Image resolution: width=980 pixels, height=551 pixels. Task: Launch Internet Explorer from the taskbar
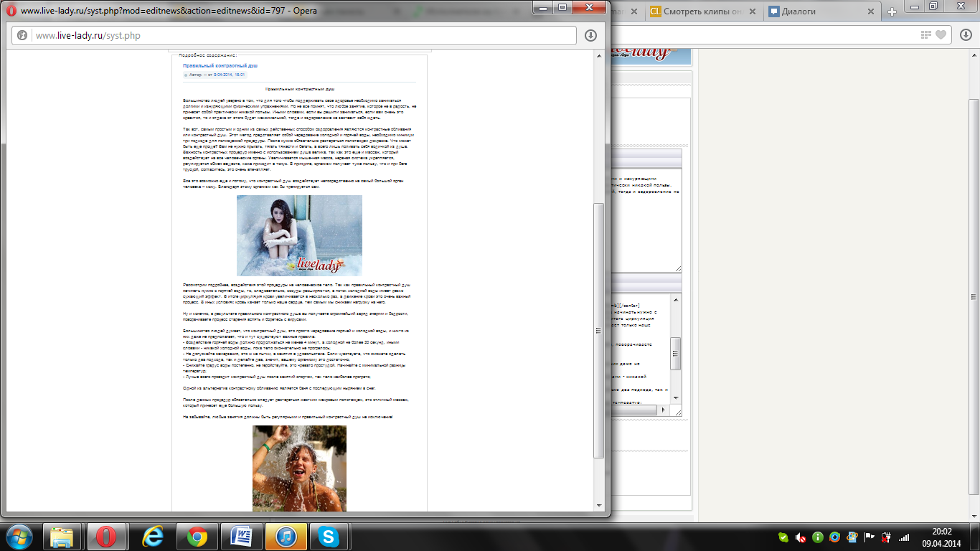(153, 536)
